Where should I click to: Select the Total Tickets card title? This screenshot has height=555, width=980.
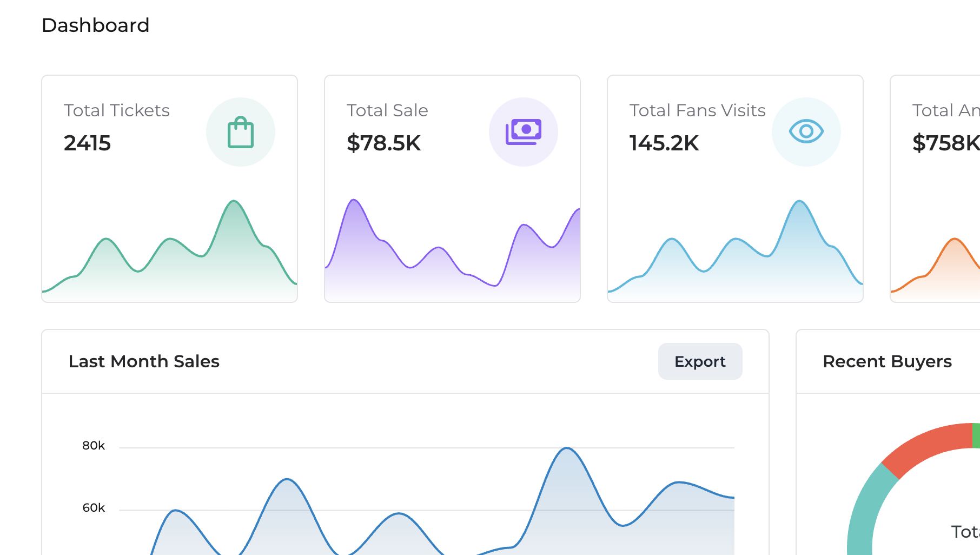[117, 110]
